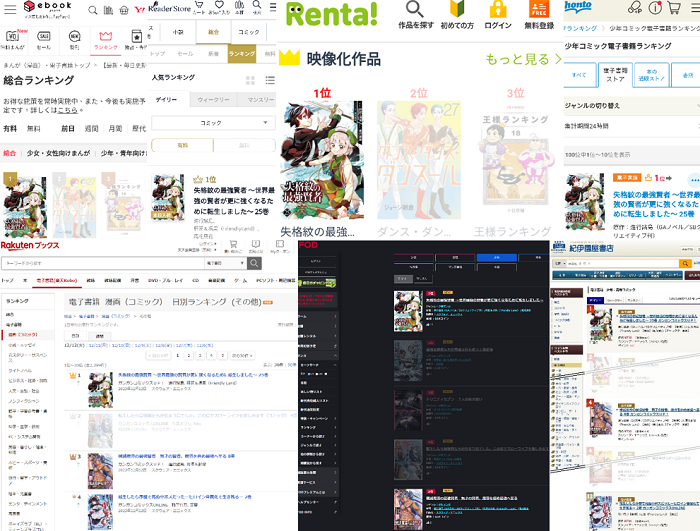Switch Reader Store to list view
Image resolution: width=700 pixels, height=531 pixels.
(270, 80)
